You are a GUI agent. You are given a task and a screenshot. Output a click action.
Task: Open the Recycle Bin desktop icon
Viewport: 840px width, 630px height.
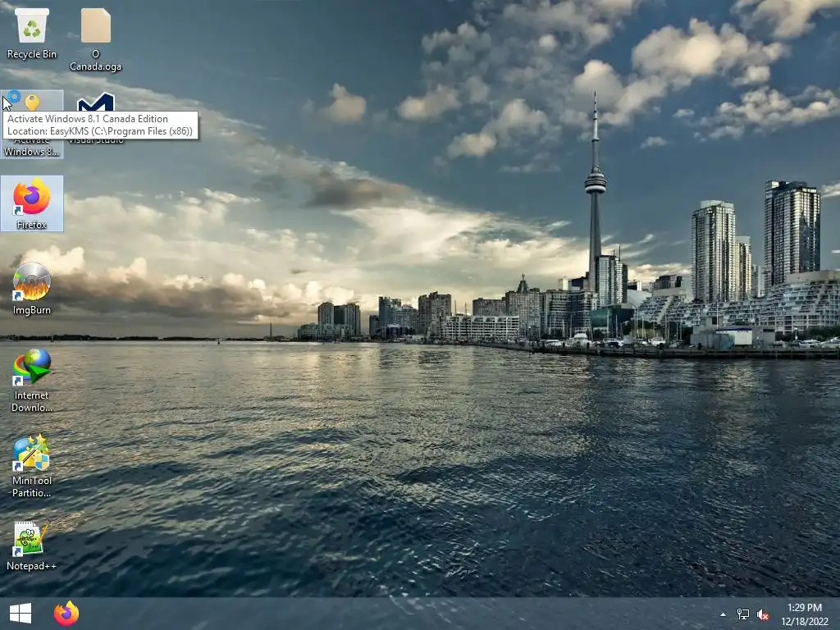tap(32, 34)
